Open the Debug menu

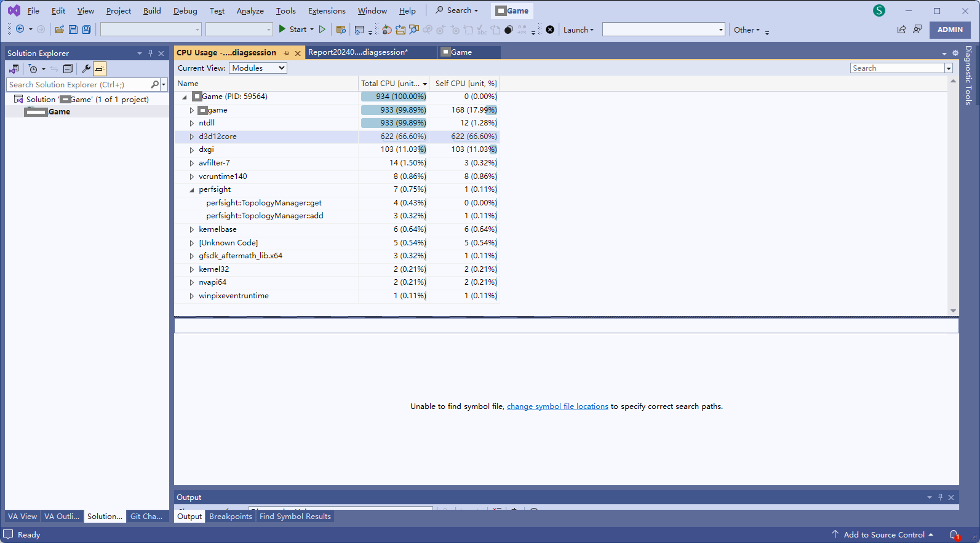185,10
